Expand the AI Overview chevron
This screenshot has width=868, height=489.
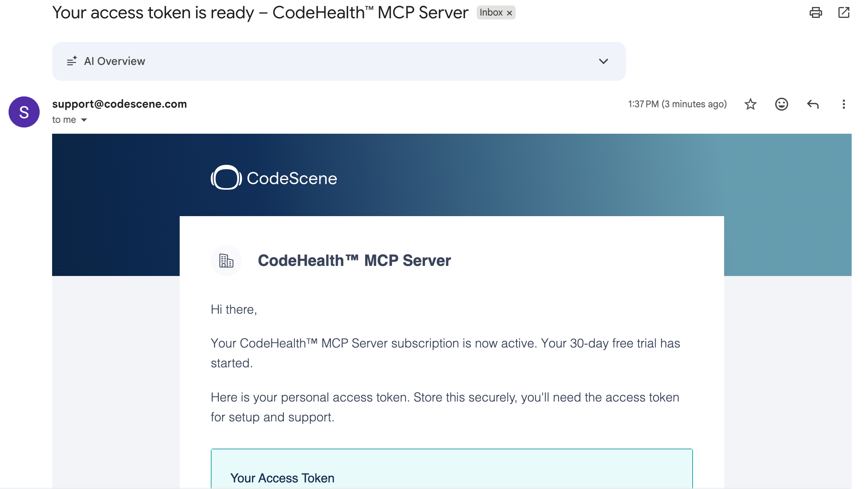point(603,61)
